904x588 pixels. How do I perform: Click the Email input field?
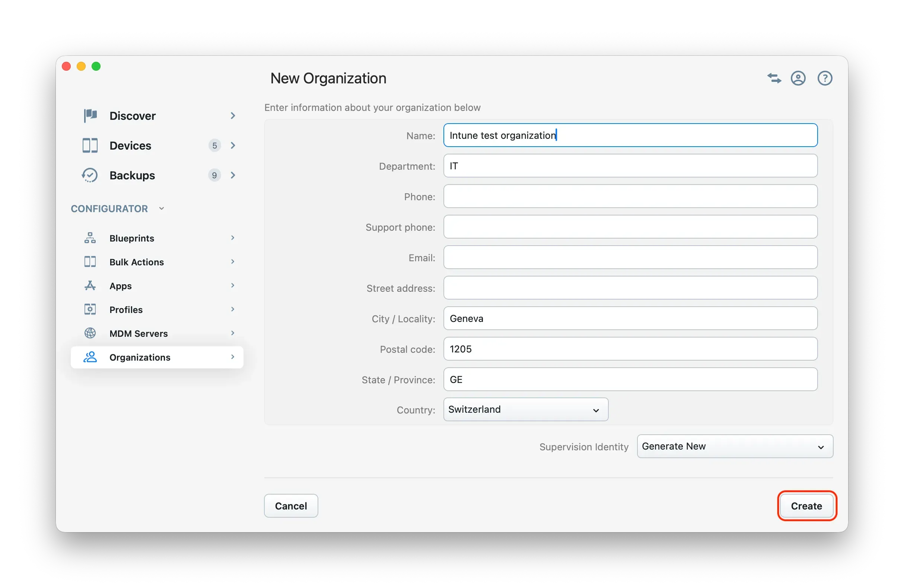tap(630, 258)
